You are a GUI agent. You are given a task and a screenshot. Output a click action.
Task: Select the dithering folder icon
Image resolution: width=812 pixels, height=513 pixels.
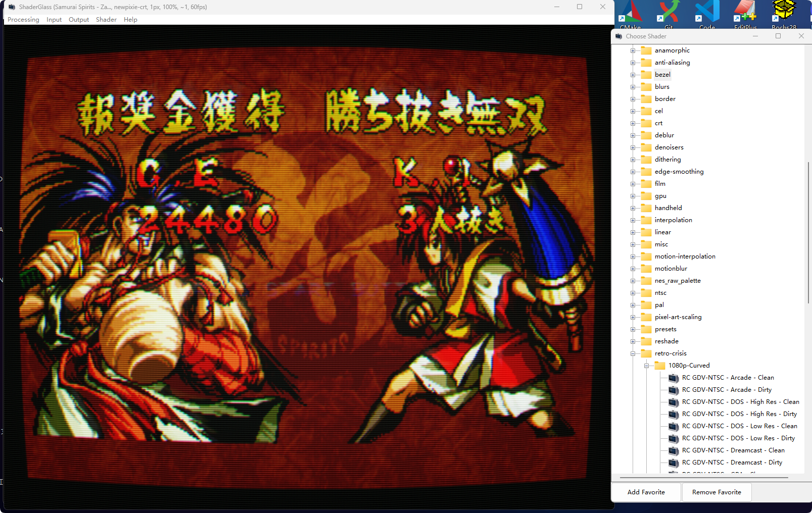[x=646, y=160]
